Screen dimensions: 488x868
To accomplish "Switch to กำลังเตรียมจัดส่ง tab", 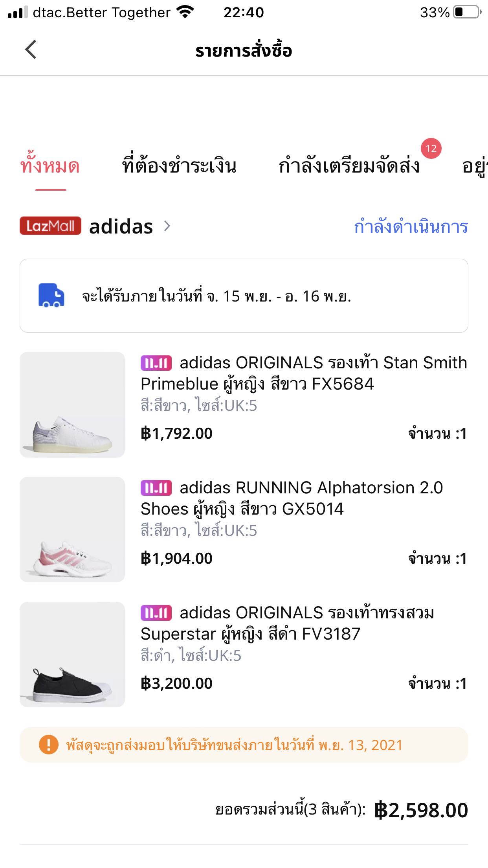I will click(x=349, y=166).
